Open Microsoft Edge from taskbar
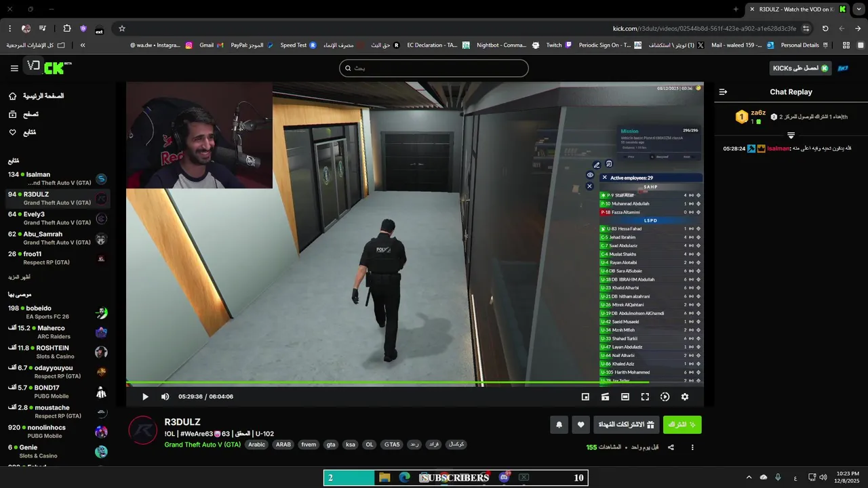868x488 pixels. (x=405, y=478)
